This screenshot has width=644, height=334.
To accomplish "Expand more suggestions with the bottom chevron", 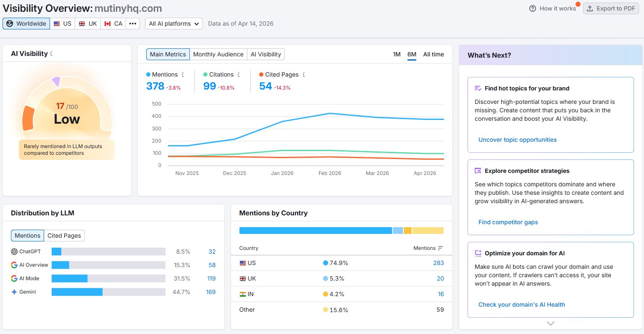I will pos(551,323).
